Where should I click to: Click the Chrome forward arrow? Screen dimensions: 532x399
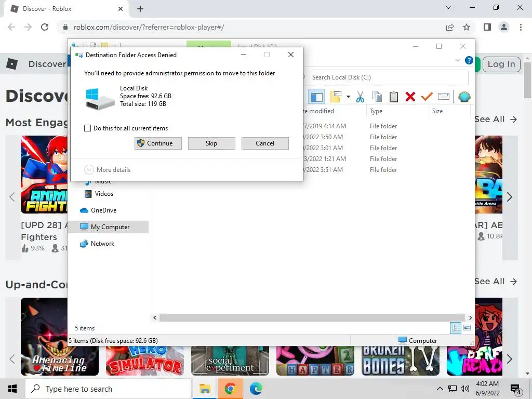28,27
